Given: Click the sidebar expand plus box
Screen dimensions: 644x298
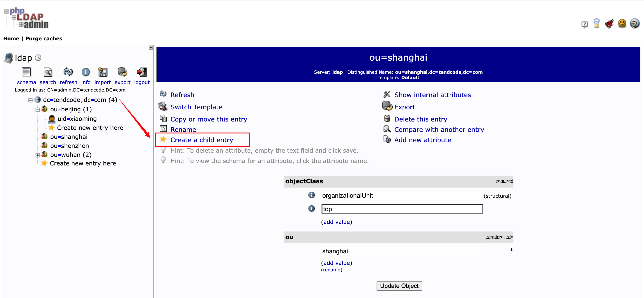Looking at the screenshot, I should click(151, 48).
